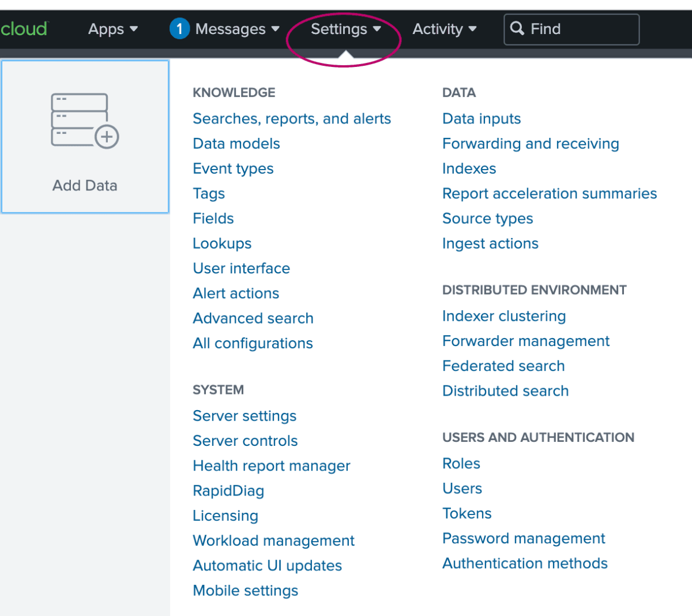Click the blue Messages notification badge
Screen dimensions: 692x616
pos(179,29)
